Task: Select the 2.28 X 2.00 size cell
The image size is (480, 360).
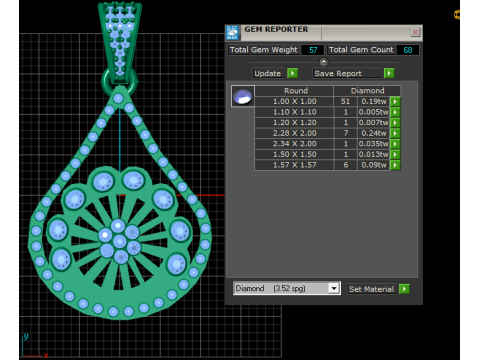Action: click(294, 133)
